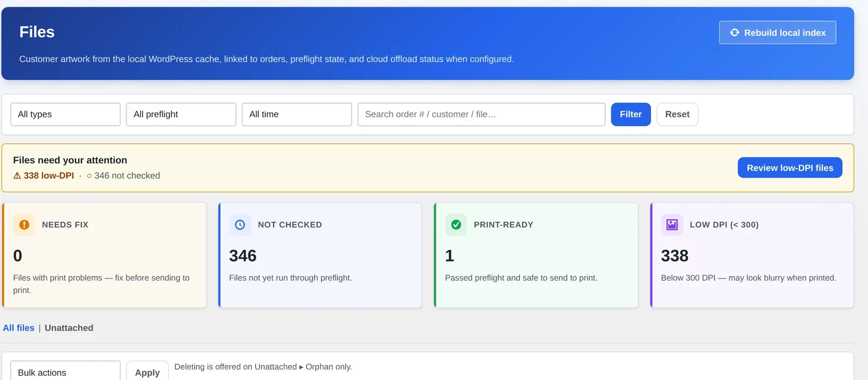Open the All types dropdown
868x380 pixels.
click(x=65, y=115)
